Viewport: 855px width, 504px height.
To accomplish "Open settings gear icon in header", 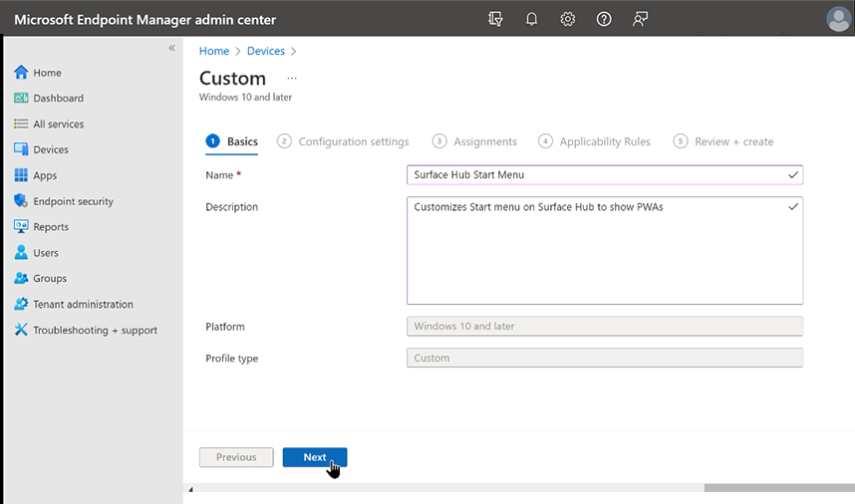I will [568, 19].
